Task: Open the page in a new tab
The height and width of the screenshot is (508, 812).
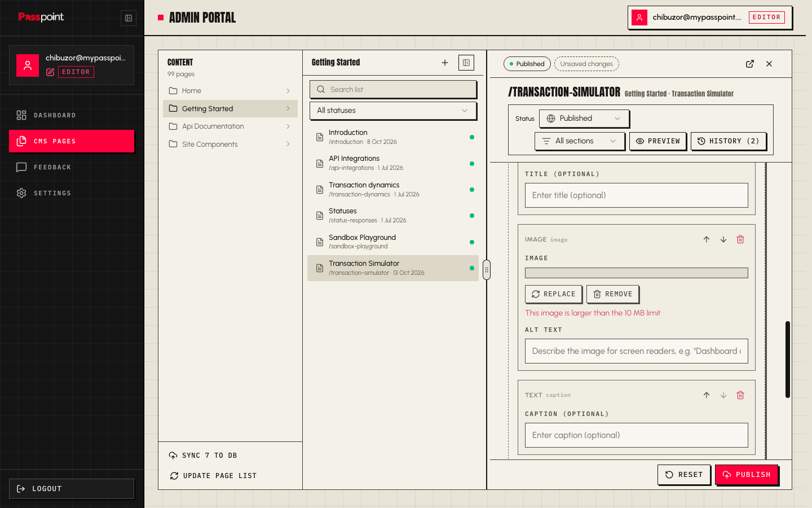Action: tap(750, 64)
